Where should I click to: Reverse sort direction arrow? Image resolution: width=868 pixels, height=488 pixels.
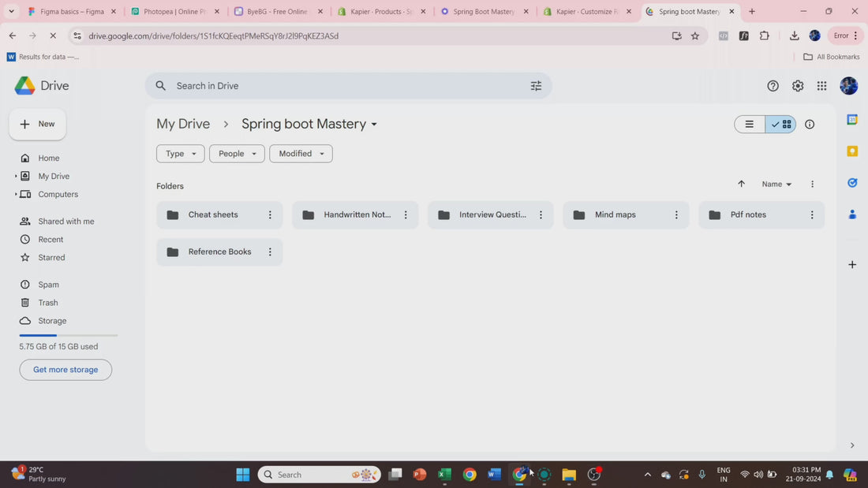pos(741,184)
